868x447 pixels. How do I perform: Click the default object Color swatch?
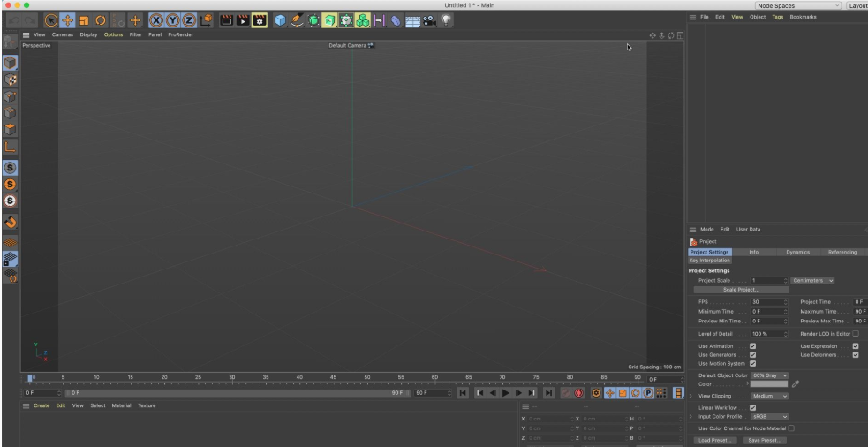tap(769, 384)
